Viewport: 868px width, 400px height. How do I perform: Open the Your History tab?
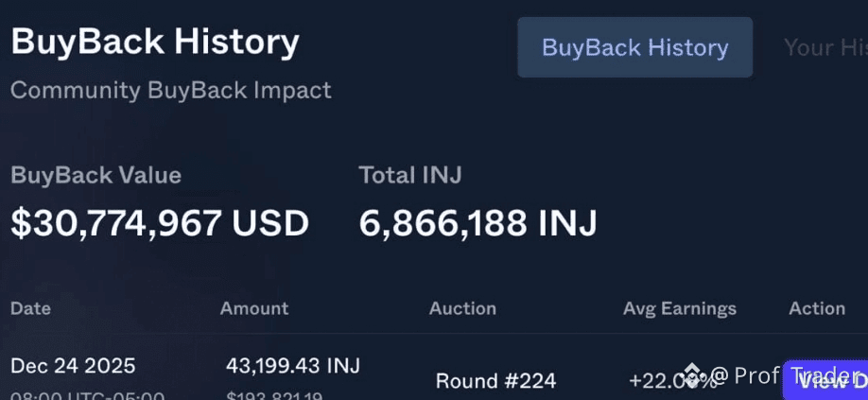tap(825, 47)
